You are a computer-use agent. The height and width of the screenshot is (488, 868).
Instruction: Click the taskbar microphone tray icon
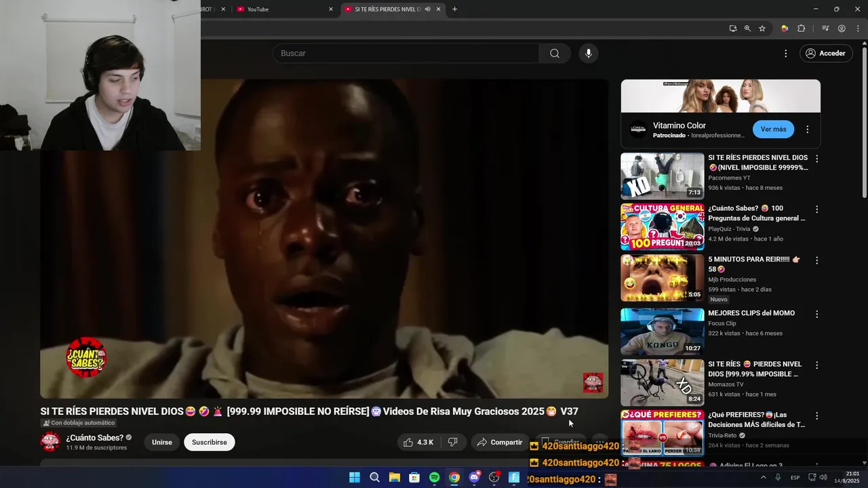tap(778, 478)
